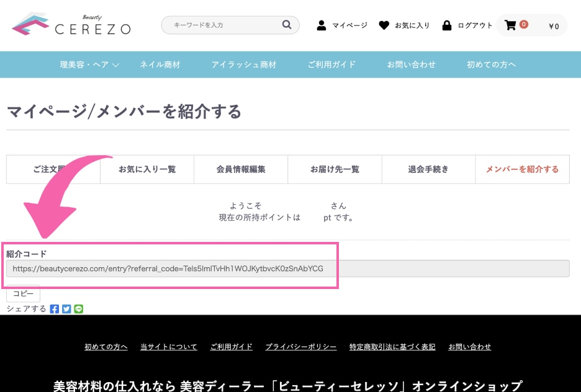Click the padlock icon beside ログアウト
581x392 pixels.
pyautogui.click(x=447, y=25)
